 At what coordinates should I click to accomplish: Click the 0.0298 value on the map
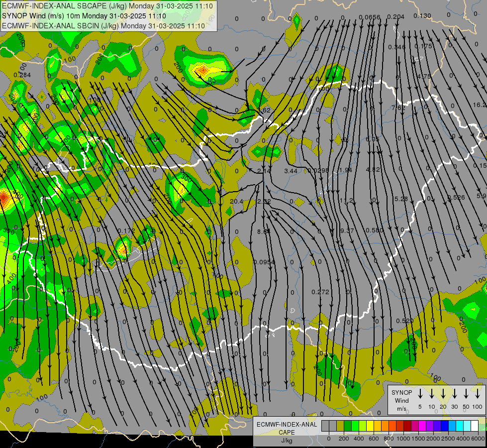click(319, 170)
